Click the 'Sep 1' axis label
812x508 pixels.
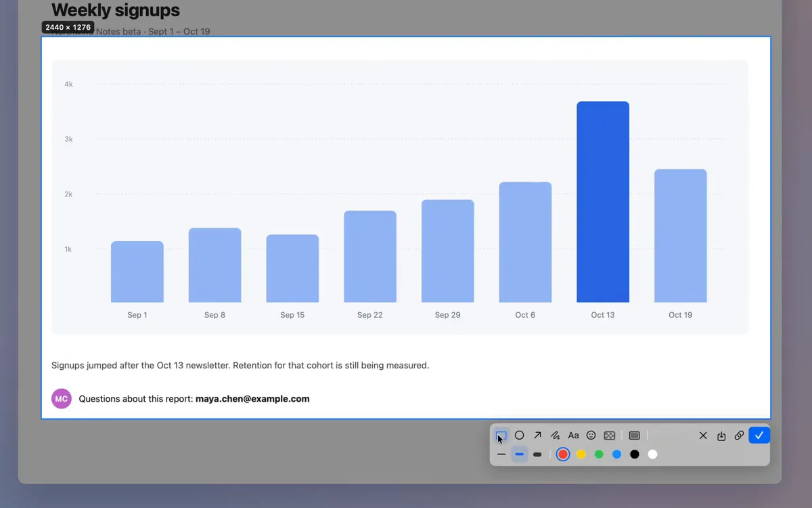137,315
